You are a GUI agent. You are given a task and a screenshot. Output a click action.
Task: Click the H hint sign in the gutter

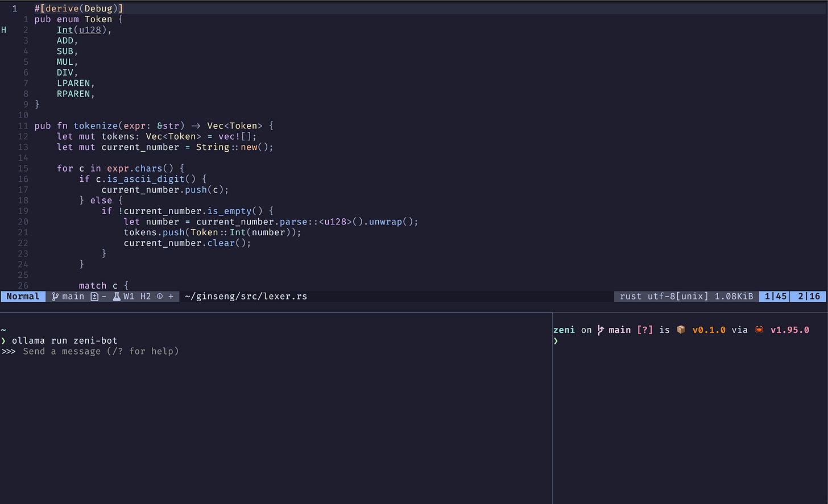[3, 30]
